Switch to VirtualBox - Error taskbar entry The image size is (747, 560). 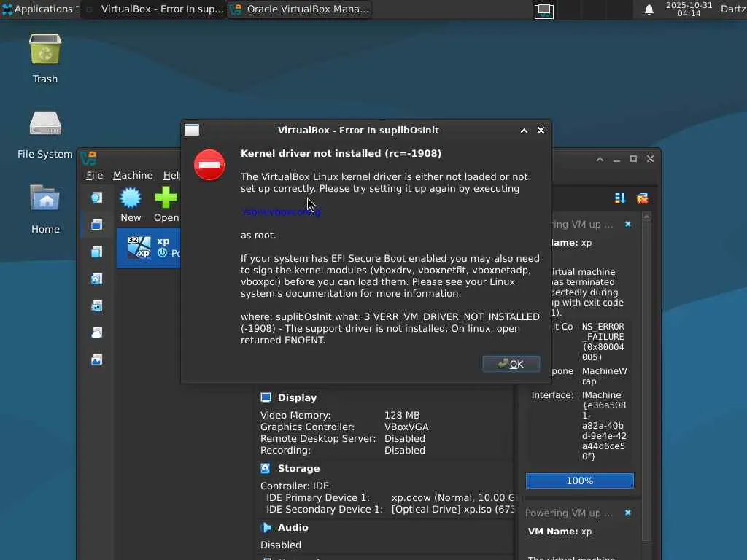coord(155,9)
